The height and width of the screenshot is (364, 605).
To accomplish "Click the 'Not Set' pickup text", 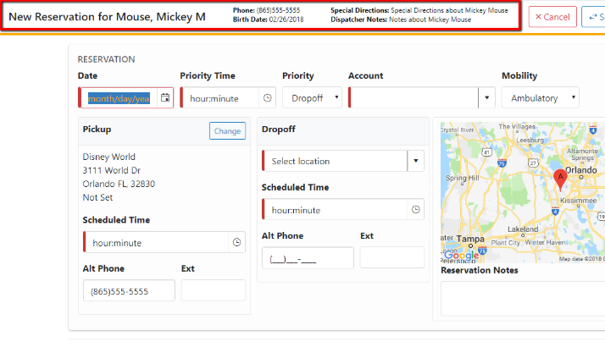I will click(97, 197).
